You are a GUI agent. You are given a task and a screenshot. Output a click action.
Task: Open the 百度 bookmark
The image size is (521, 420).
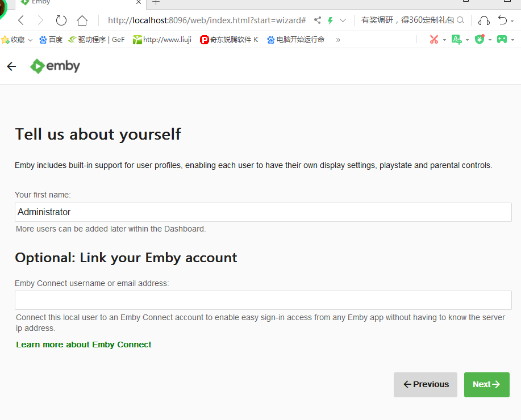tap(51, 40)
